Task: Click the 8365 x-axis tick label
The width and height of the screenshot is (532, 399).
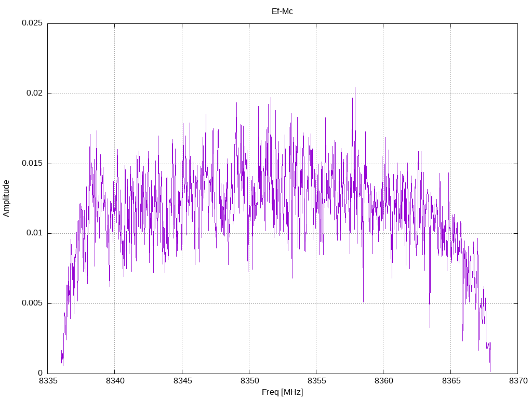Action: point(451,381)
